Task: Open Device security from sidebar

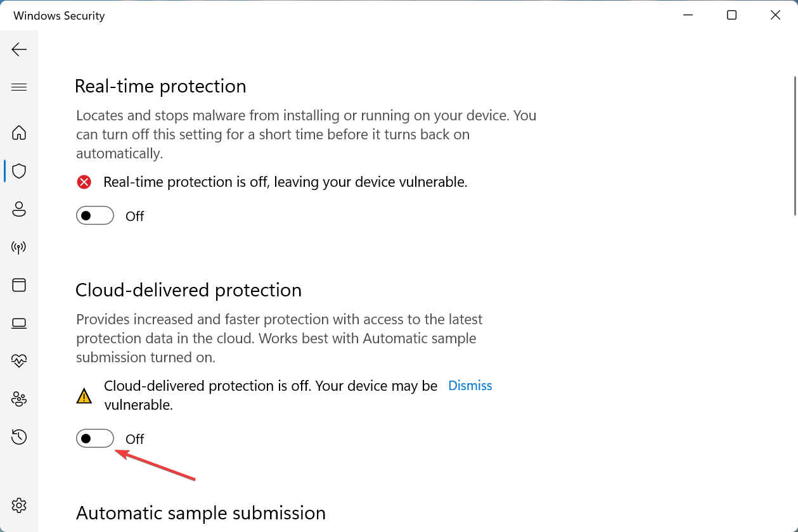Action: (19, 323)
